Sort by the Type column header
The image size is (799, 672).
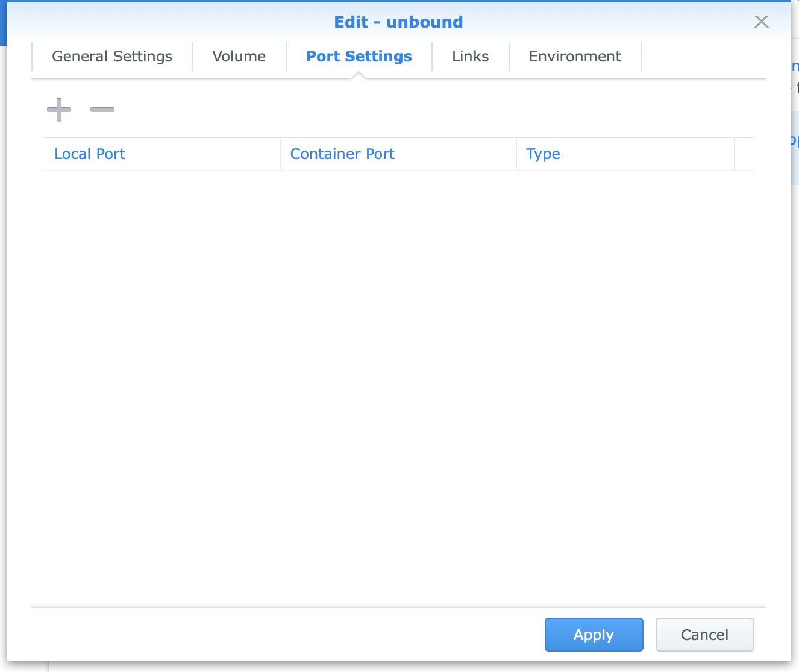[x=543, y=154]
